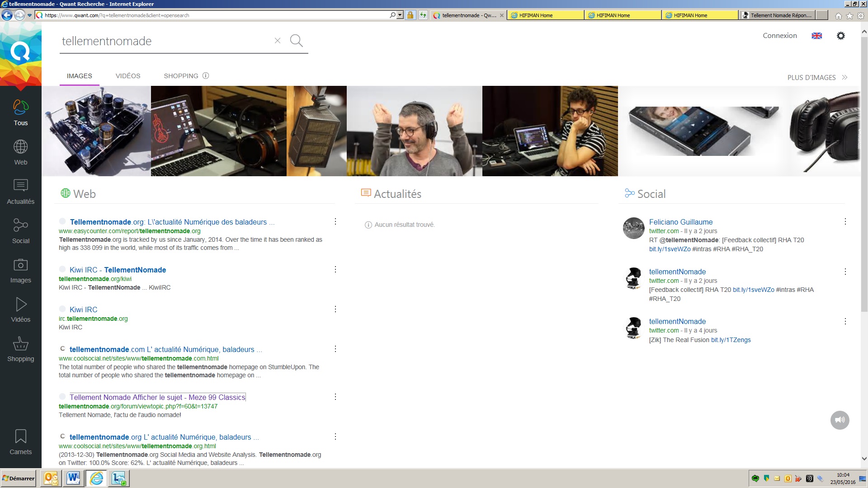The height and width of the screenshot is (488, 868).
Task: Click the browser refresh icon
Action: [x=423, y=15]
